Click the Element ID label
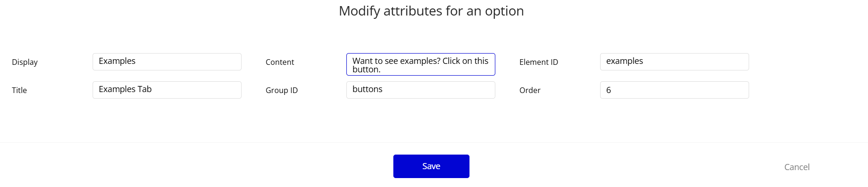868x187 pixels. 539,62
